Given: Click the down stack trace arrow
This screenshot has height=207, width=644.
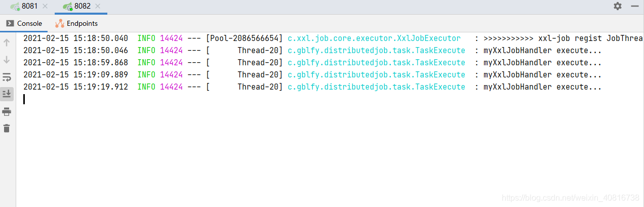Looking at the screenshot, I should [x=7, y=60].
